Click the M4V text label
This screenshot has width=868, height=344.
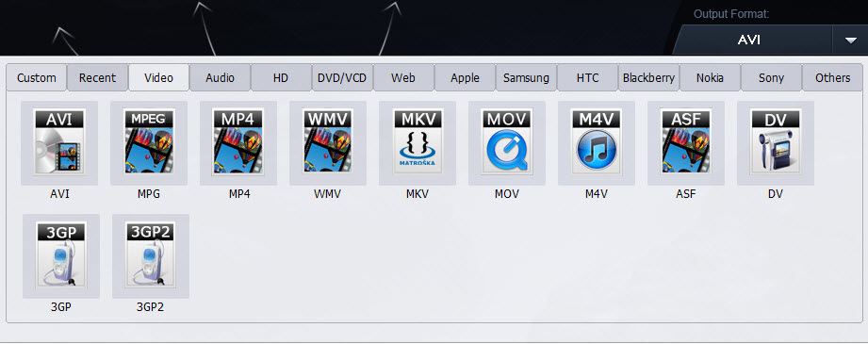click(x=597, y=194)
